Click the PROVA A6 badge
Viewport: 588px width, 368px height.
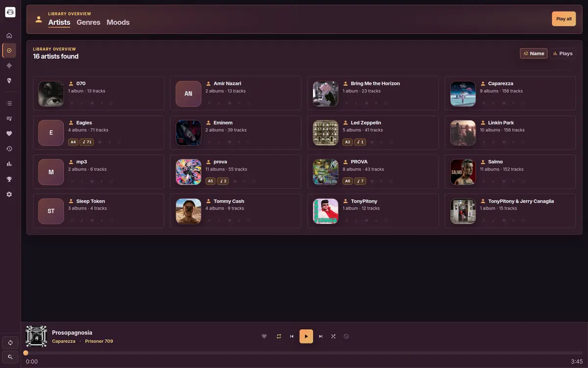coord(347,181)
